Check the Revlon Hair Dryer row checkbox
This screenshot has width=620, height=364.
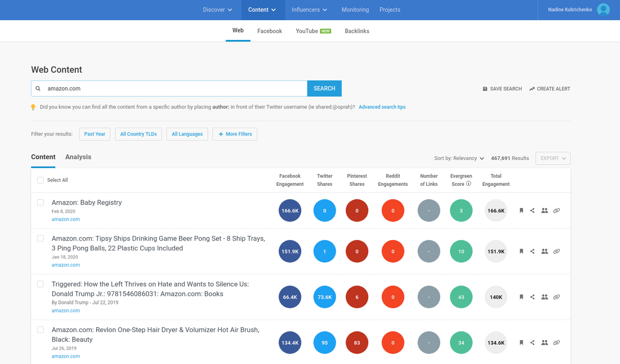point(40,329)
